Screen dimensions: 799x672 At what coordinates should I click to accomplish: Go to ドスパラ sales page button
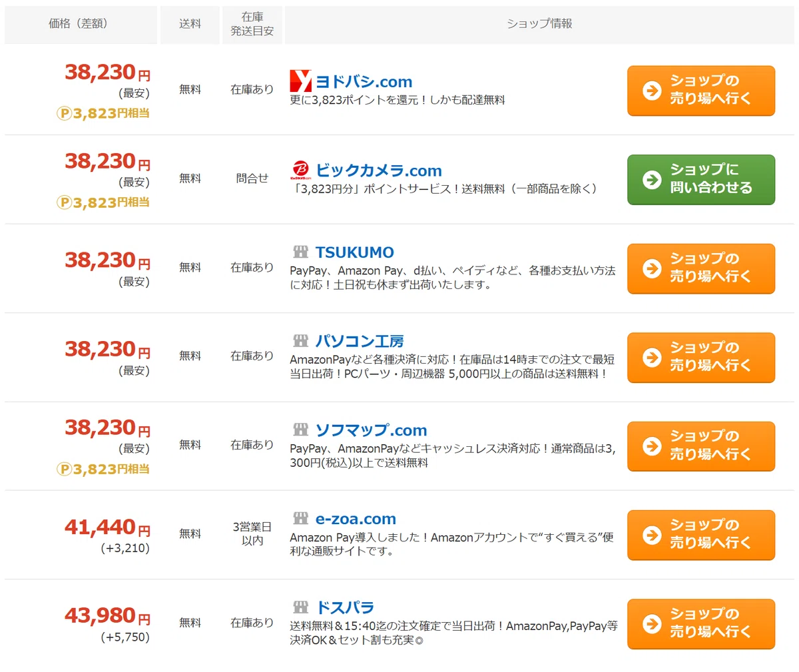coord(701,624)
